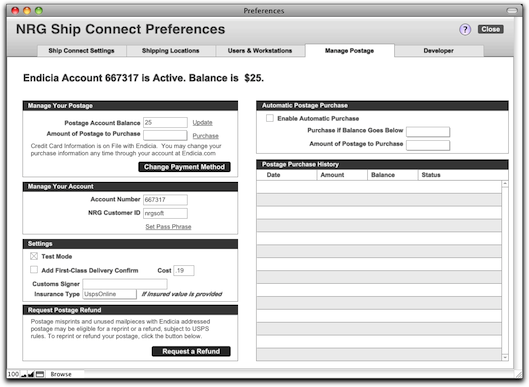Switch to Ship Connect Settings tab
The width and height of the screenshot is (529, 387).
tap(81, 51)
